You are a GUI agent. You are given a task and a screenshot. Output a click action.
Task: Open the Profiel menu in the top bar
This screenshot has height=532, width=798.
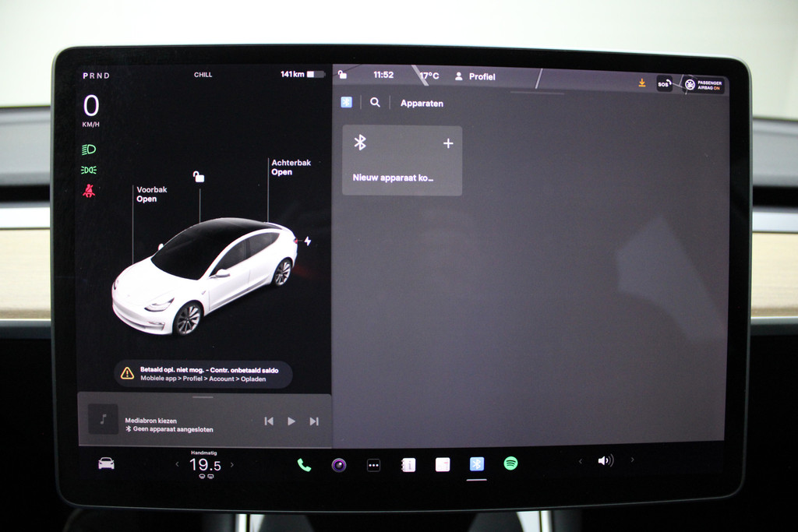[475, 76]
